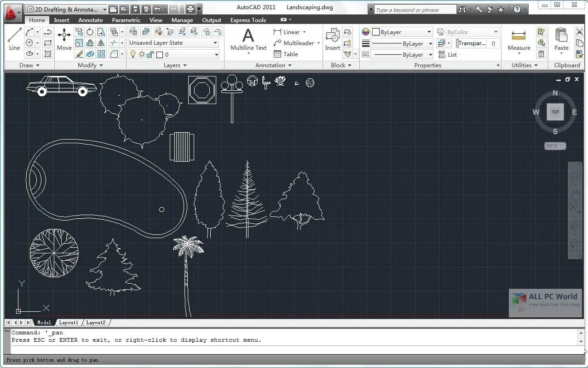
Task: Open the AutoCAD application menu button
Action: pyautogui.click(x=13, y=13)
